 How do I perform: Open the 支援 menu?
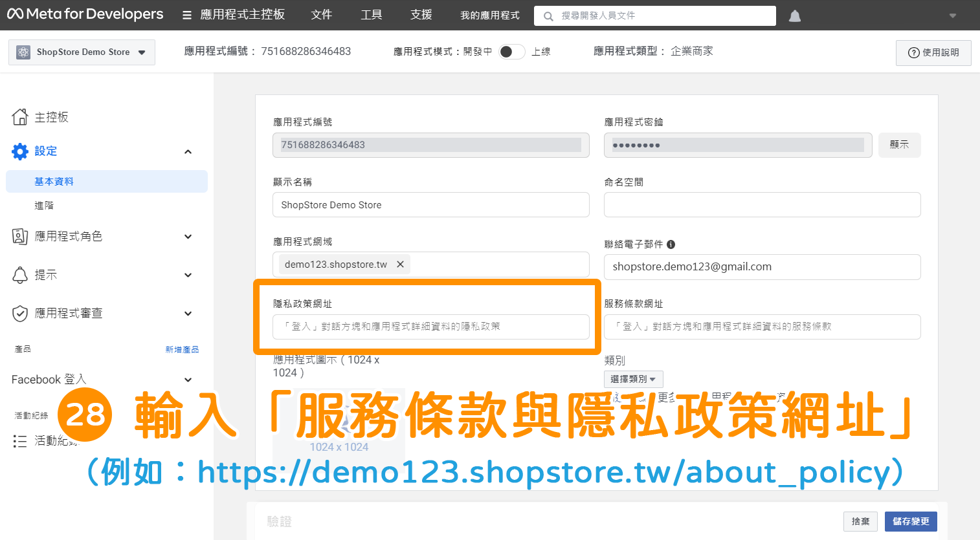tap(421, 15)
